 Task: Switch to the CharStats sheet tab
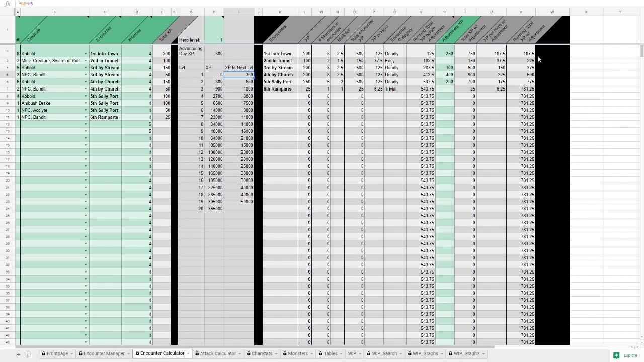pos(262,354)
